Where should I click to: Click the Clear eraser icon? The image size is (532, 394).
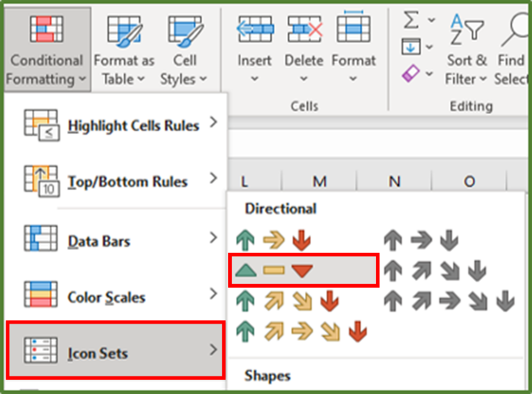pyautogui.click(x=411, y=73)
